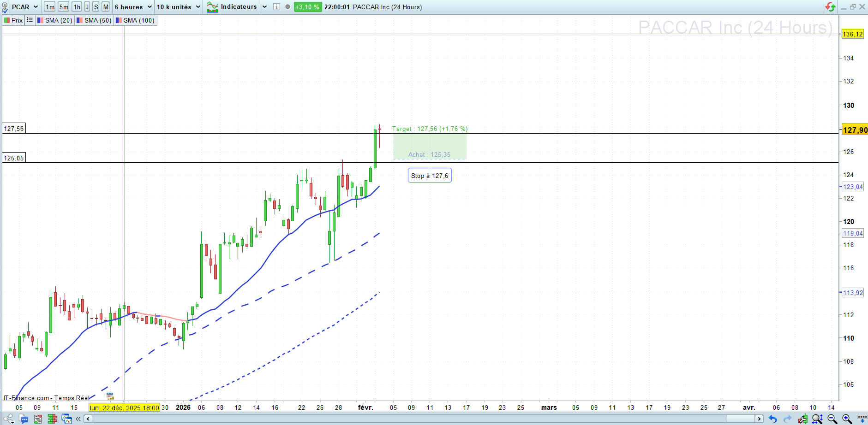
Task: Open the Indicateurs menu
Action: point(239,7)
